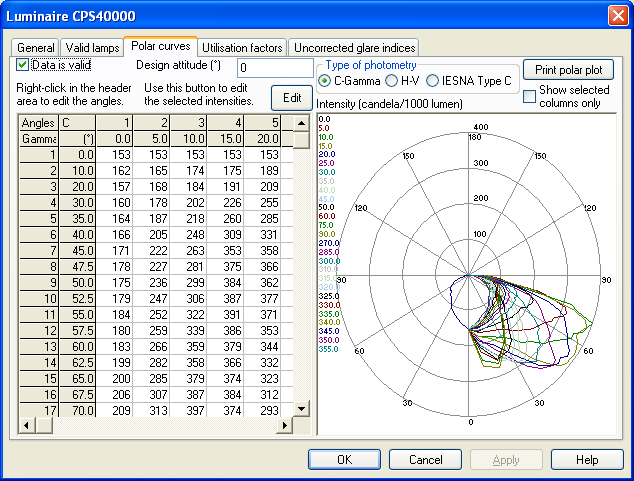Image resolution: width=634 pixels, height=481 pixels.
Task: Select H-V photometry type
Action: pyautogui.click(x=392, y=80)
